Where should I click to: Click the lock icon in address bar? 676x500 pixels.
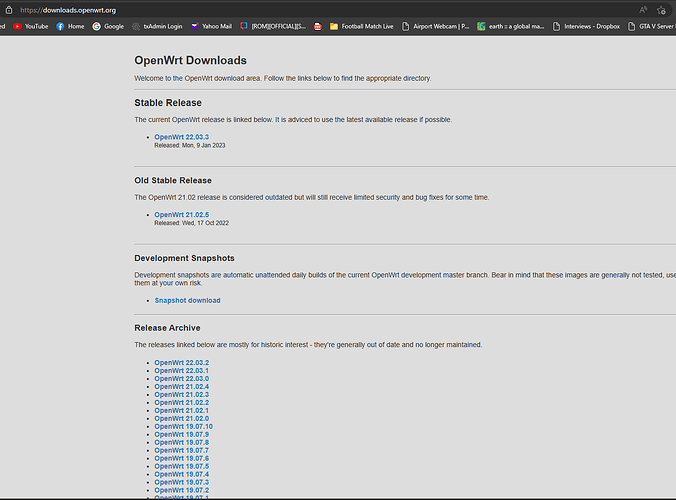[9, 10]
